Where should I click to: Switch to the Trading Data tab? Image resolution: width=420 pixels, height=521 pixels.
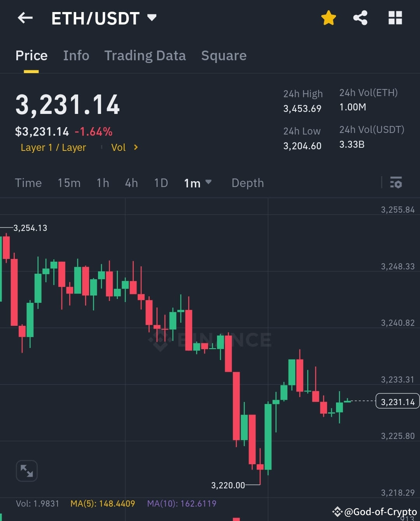(145, 56)
